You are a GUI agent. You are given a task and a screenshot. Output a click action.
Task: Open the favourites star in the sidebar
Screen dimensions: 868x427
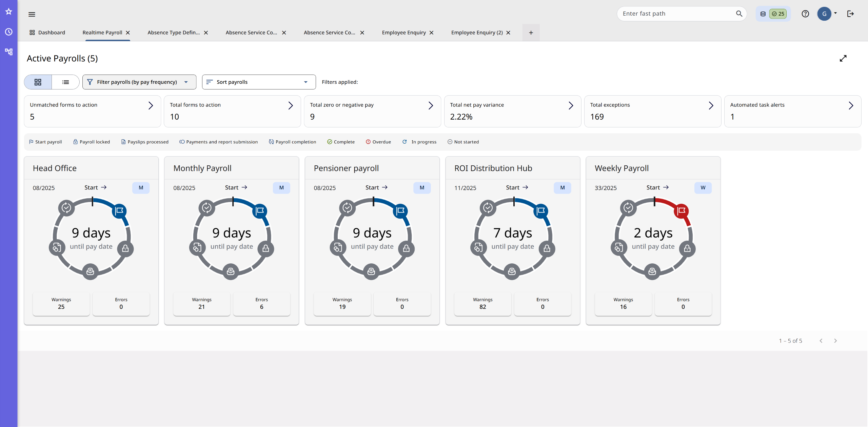tap(9, 12)
